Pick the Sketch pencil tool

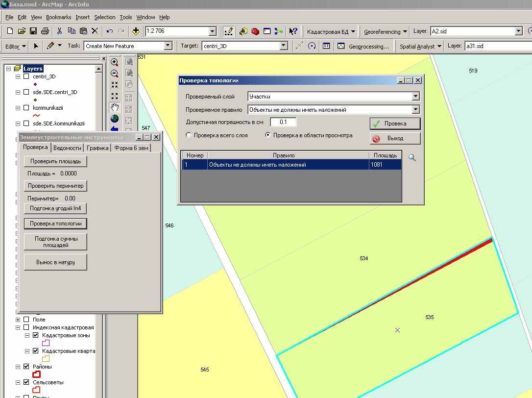pos(51,46)
